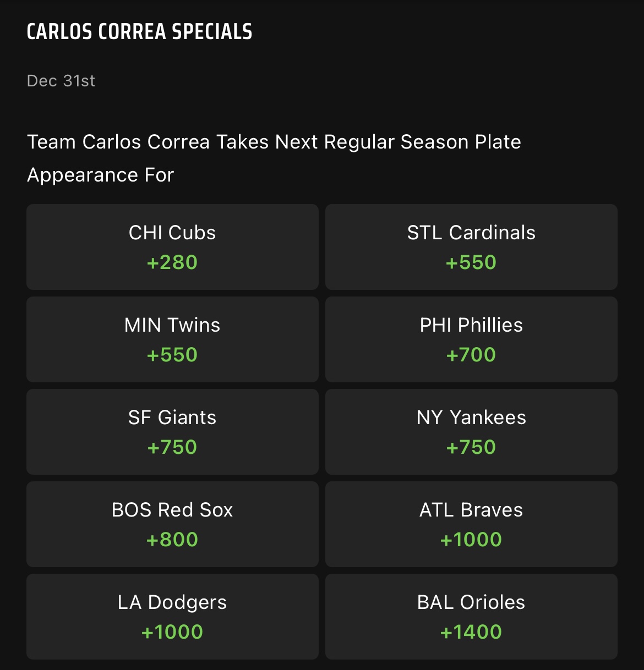The height and width of the screenshot is (670, 644).
Task: Select CHI Cubs +280 bet
Action: click(x=172, y=247)
